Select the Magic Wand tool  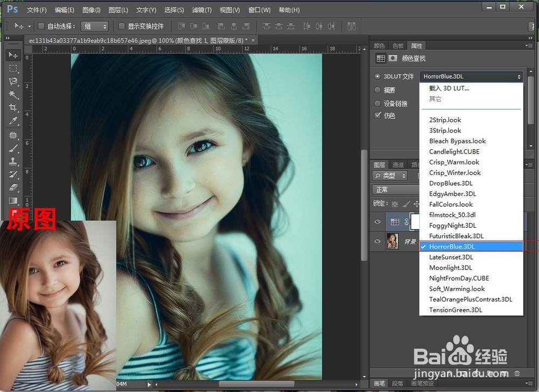pos(13,94)
